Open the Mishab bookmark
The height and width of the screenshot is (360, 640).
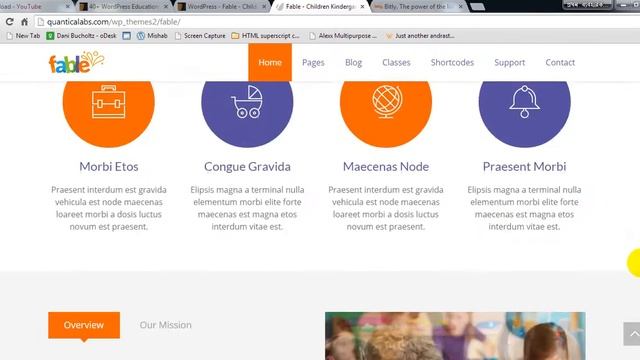(x=152, y=36)
